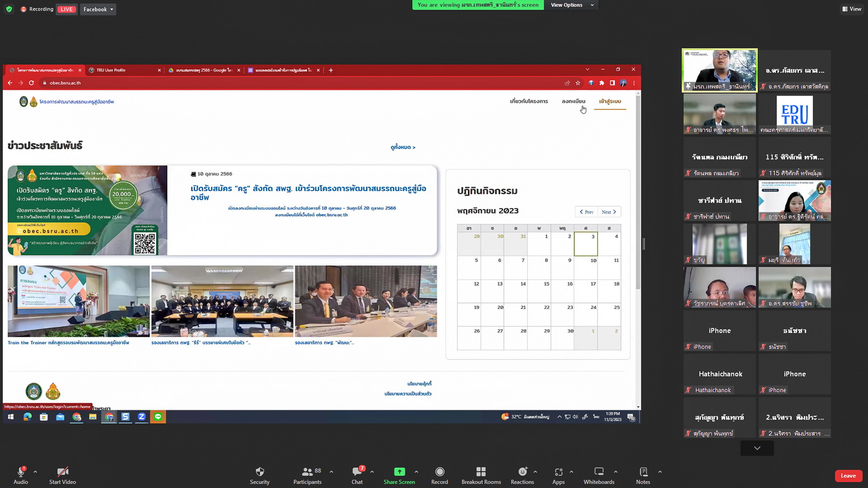868x488 pixels.
Task: Click the red Leave button
Action: click(848, 476)
